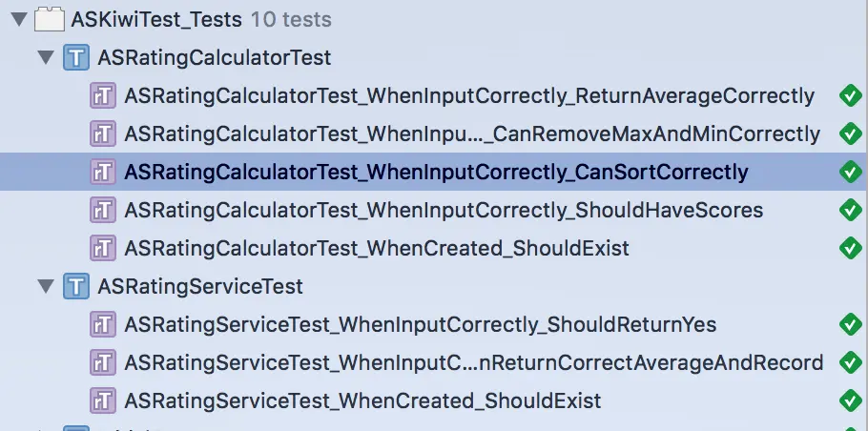Click the CanSortCorrectly test method icon
Viewport: 868px width, 431px height.
(103, 172)
